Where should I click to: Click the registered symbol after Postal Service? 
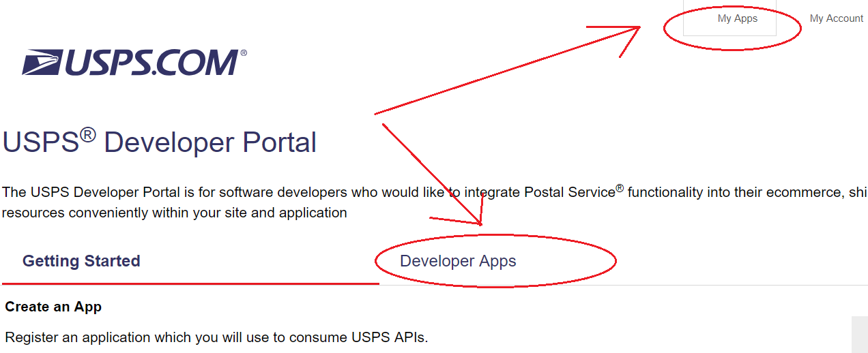620,188
